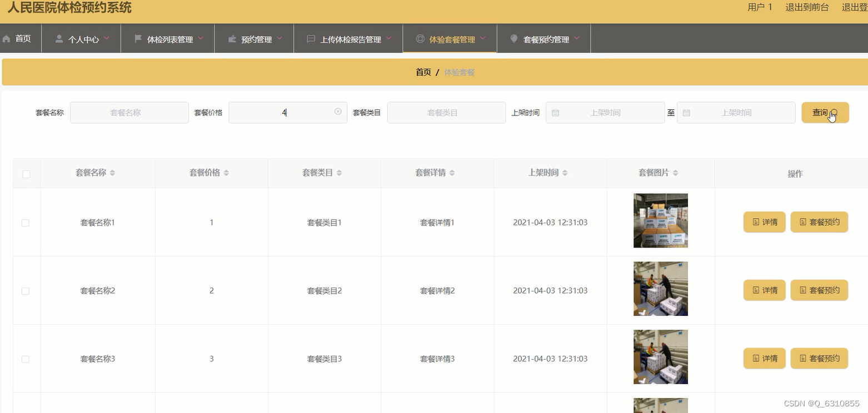868x413 pixels.
Task: Click the 套餐名称3 cell
Action: tap(98, 359)
